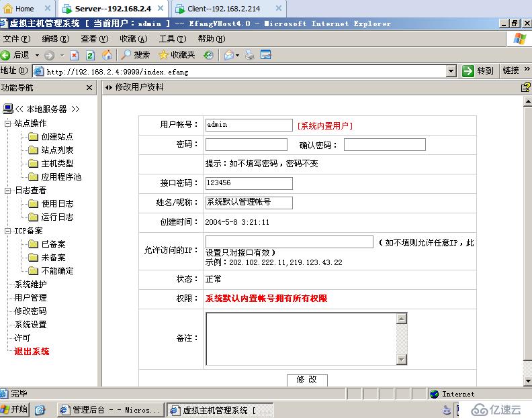Open 主机类型 folder item

[x=51, y=164]
